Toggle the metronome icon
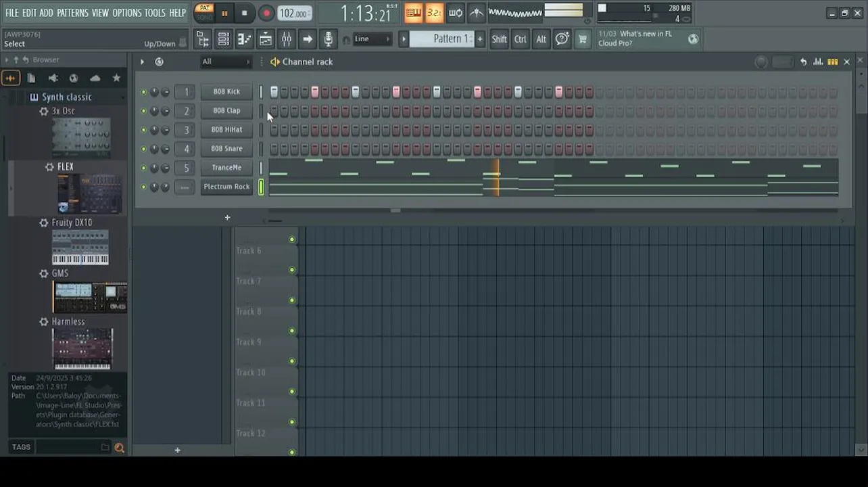 pos(477,13)
